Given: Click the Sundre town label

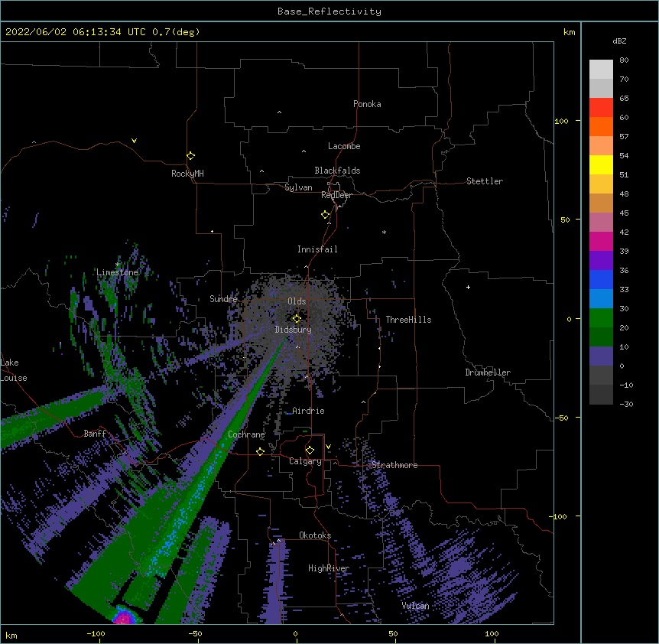Looking at the screenshot, I should 223,299.
